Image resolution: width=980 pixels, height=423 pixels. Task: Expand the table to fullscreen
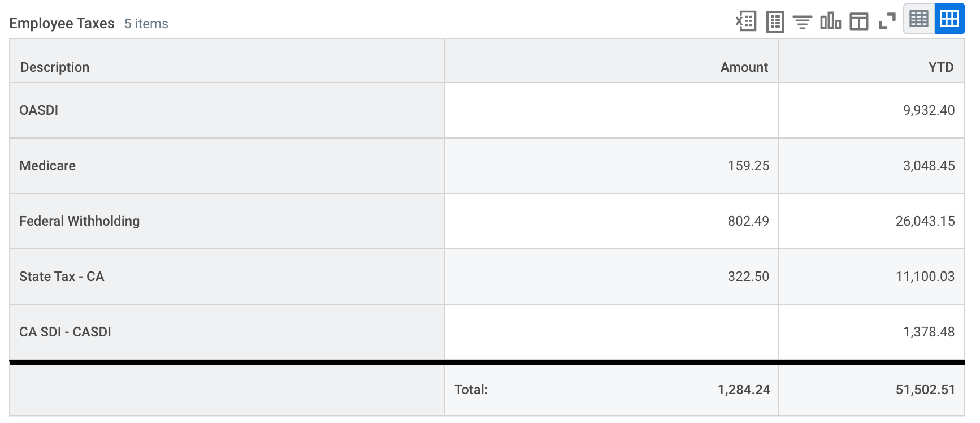coord(887,21)
